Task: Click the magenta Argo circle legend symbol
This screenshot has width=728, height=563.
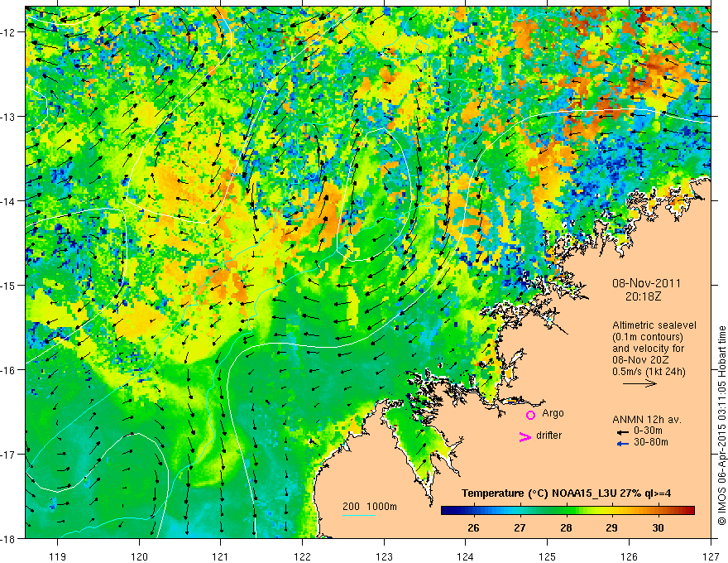Action: pyautogui.click(x=530, y=415)
